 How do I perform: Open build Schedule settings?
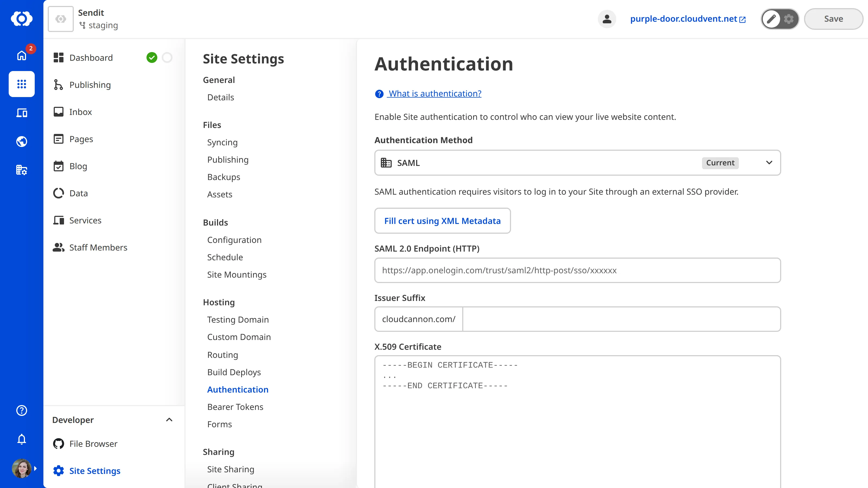point(225,257)
